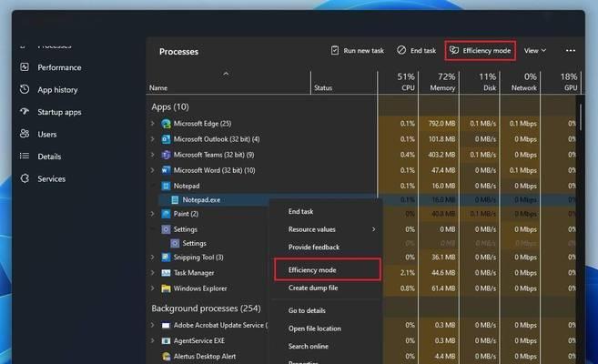Click the 792.0 MB memory value for Edge
The height and width of the screenshot is (364, 598).
441,124
